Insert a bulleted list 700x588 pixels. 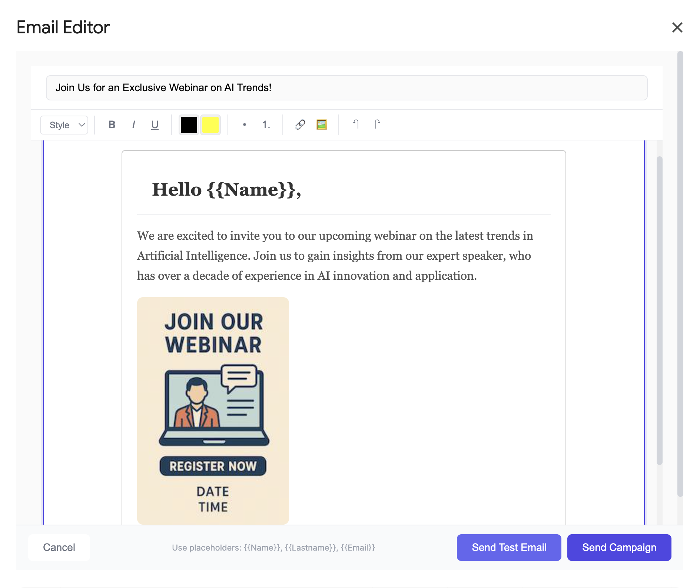(x=245, y=125)
